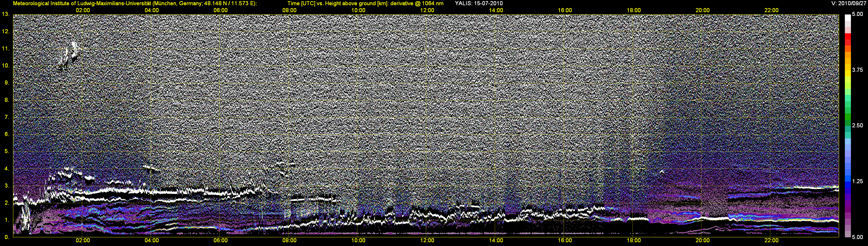Screen dimensions: 868x246
Task: Select the '5.' height axis label
Action: tap(7, 151)
